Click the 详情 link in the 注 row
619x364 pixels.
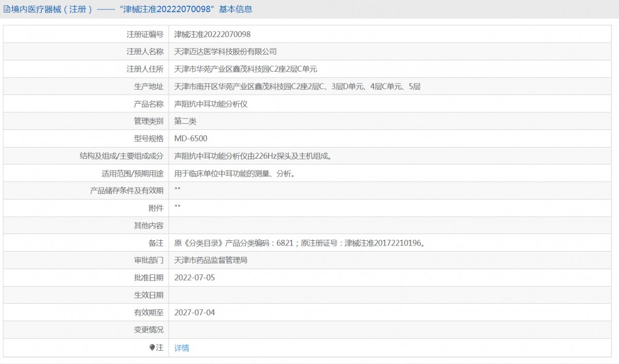click(x=182, y=348)
